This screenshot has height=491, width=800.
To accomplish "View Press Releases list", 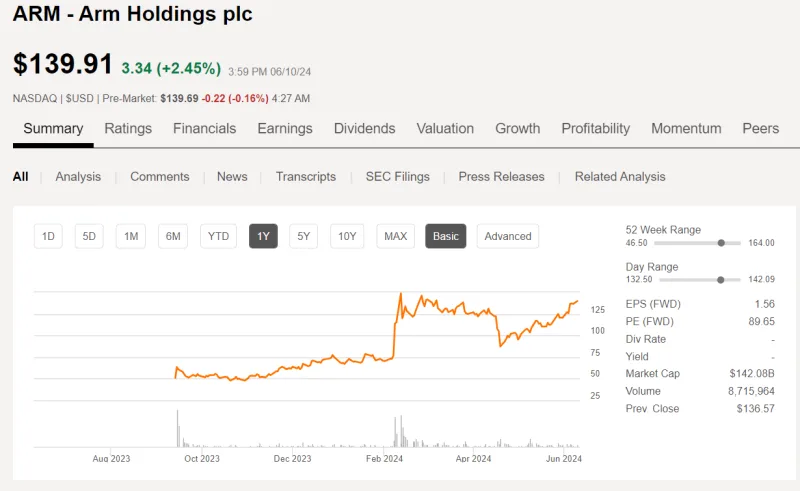I will pyautogui.click(x=501, y=176).
